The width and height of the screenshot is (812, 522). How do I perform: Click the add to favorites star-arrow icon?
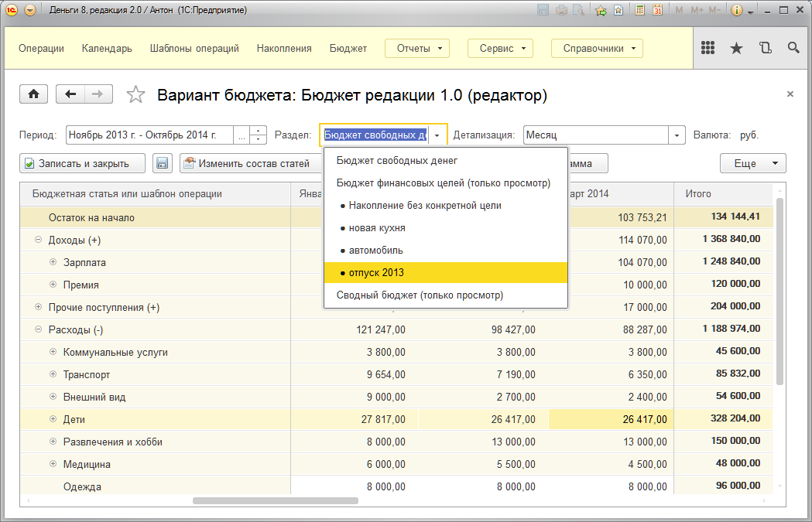601,10
